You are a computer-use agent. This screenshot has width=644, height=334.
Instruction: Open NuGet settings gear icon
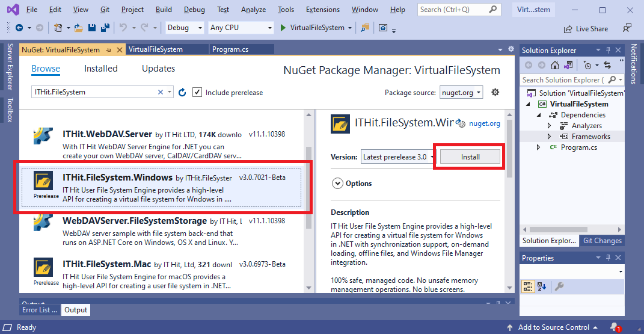[495, 92]
